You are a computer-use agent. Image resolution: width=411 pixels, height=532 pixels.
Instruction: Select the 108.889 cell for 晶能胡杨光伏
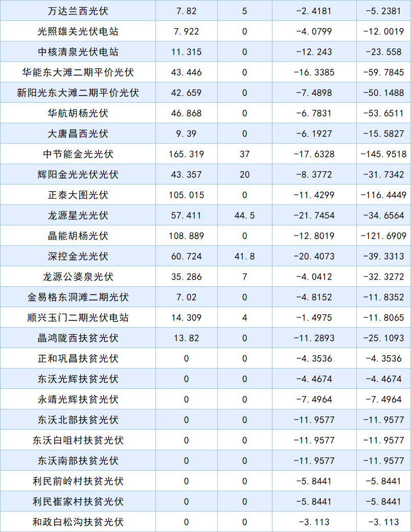coord(186,236)
